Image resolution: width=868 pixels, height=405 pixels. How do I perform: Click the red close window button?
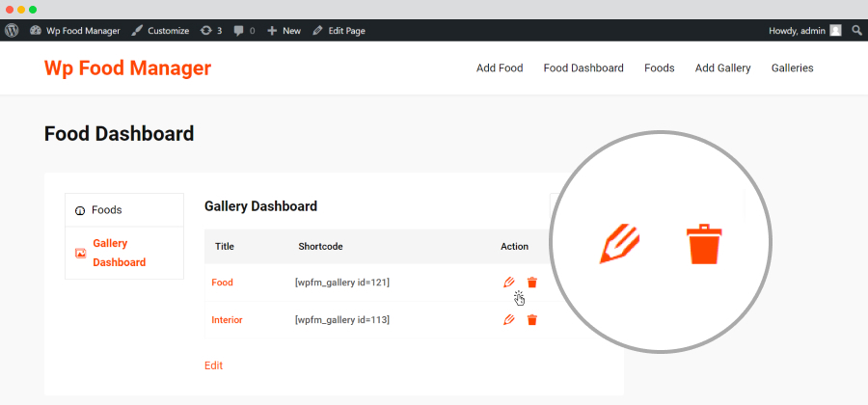[x=10, y=10]
